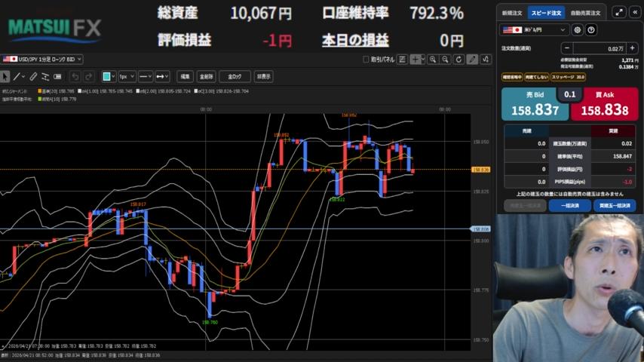
Task: Enable the 取引パネル checkbox
Action: pyautogui.click(x=366, y=60)
